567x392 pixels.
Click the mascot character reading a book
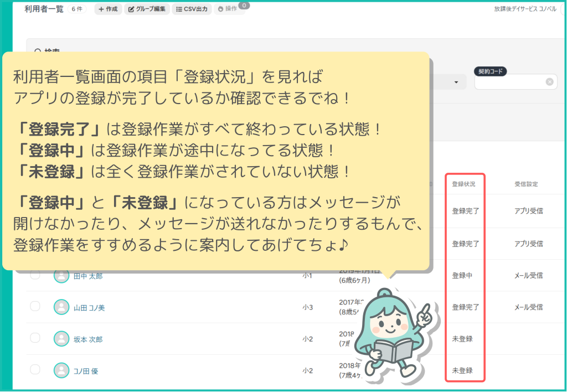(x=395, y=335)
